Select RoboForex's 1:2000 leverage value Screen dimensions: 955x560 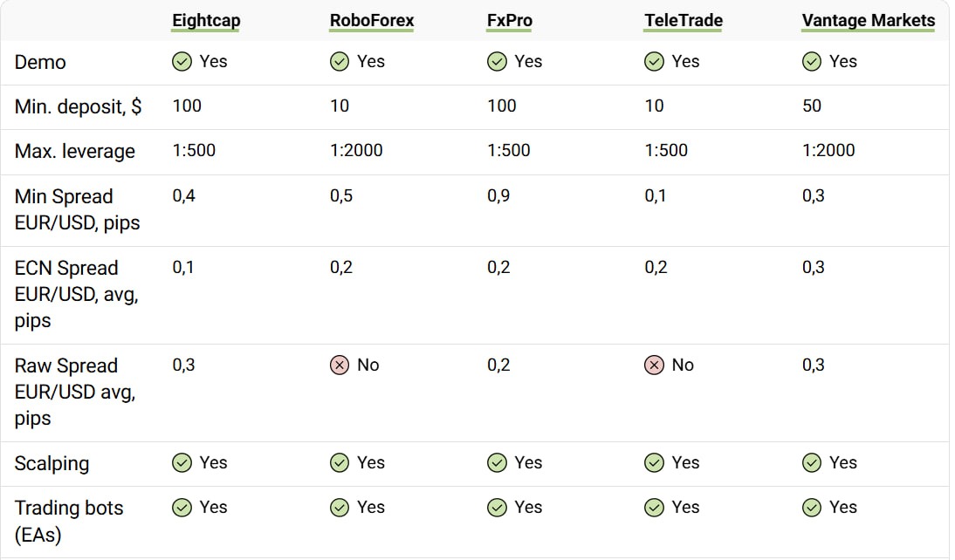[356, 150]
